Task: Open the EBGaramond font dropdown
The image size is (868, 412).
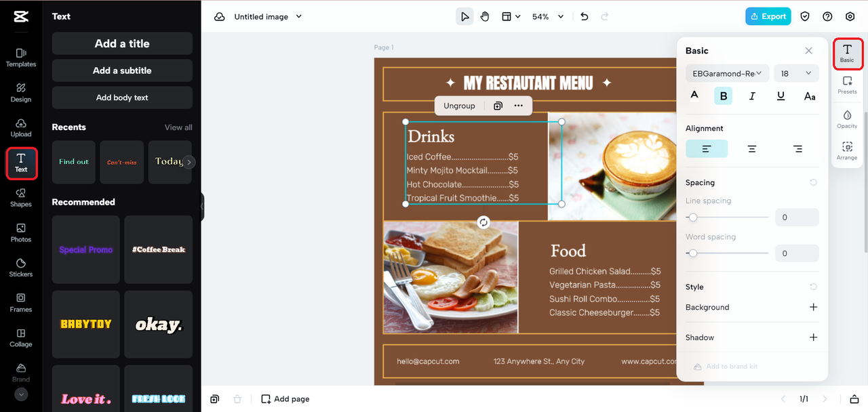Action: pos(727,73)
